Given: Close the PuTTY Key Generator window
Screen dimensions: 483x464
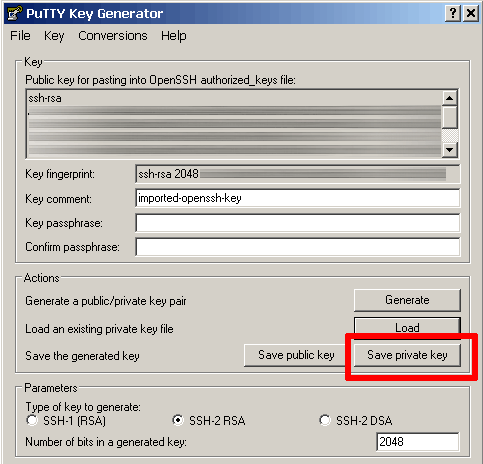Looking at the screenshot, I should [471, 14].
